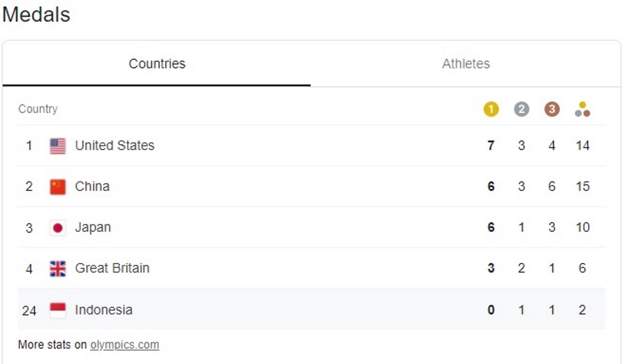The width and height of the screenshot is (635, 364).
Task: Click the Country column header label
Action: 38,109
